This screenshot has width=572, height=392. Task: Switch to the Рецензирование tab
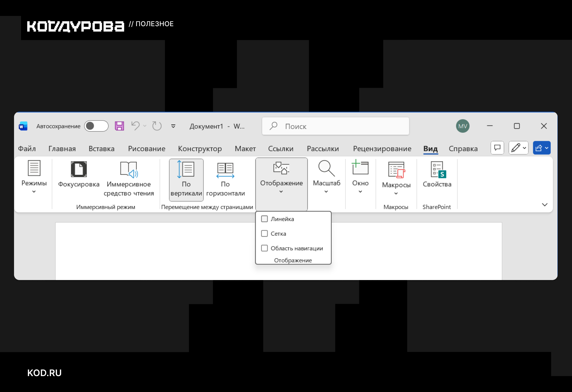tap(382, 148)
